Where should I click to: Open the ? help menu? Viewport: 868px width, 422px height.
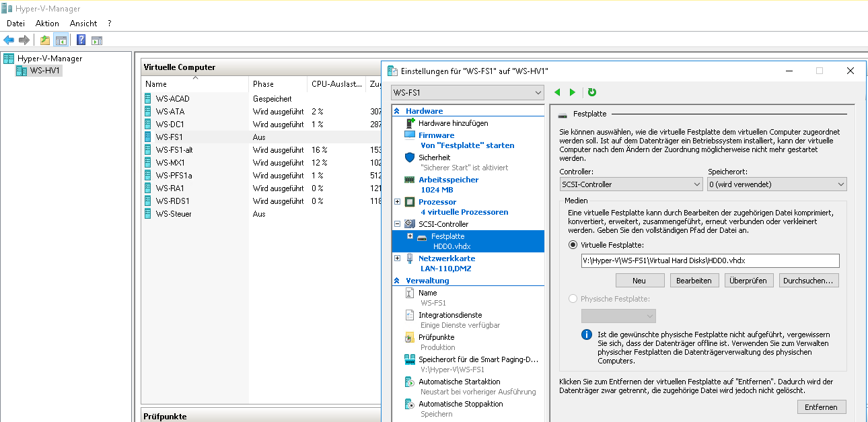tap(110, 24)
